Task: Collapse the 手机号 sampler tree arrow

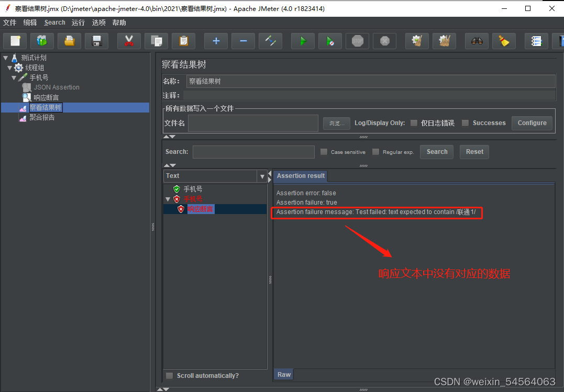Action: (x=14, y=77)
